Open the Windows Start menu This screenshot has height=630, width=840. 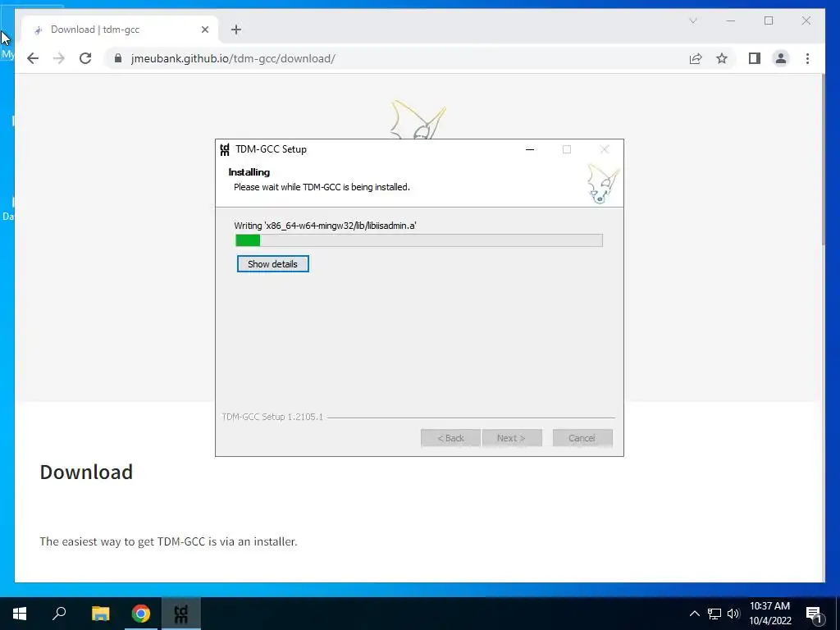[x=20, y=614]
